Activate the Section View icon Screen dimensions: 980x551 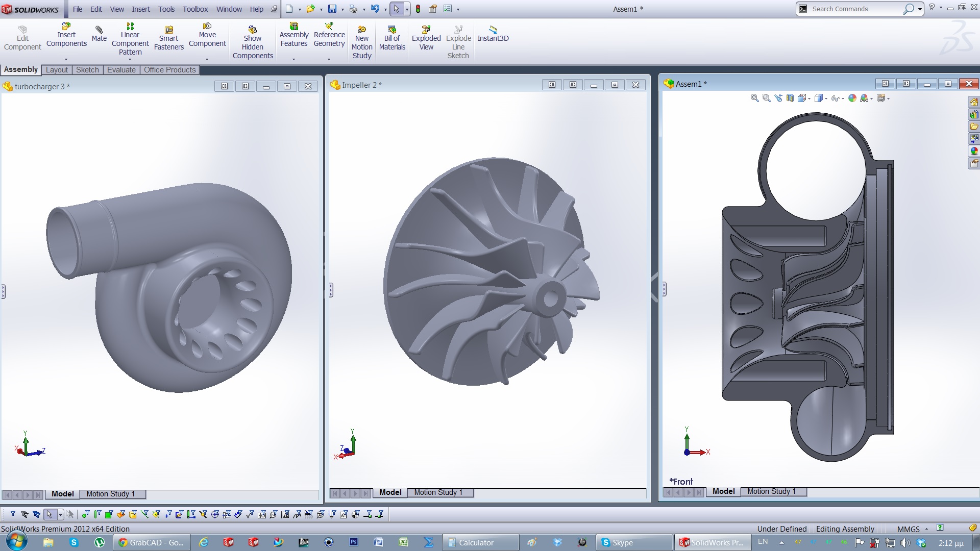click(790, 98)
